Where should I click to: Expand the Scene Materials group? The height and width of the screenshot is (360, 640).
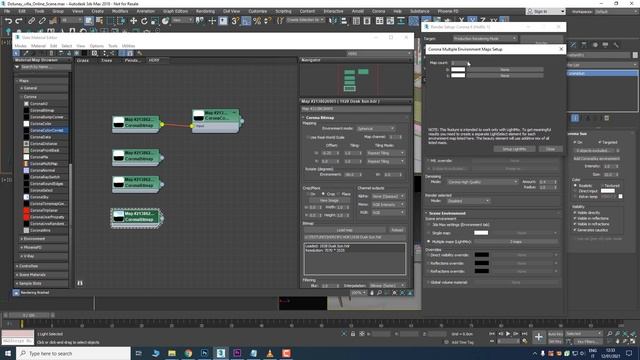(x=32, y=275)
